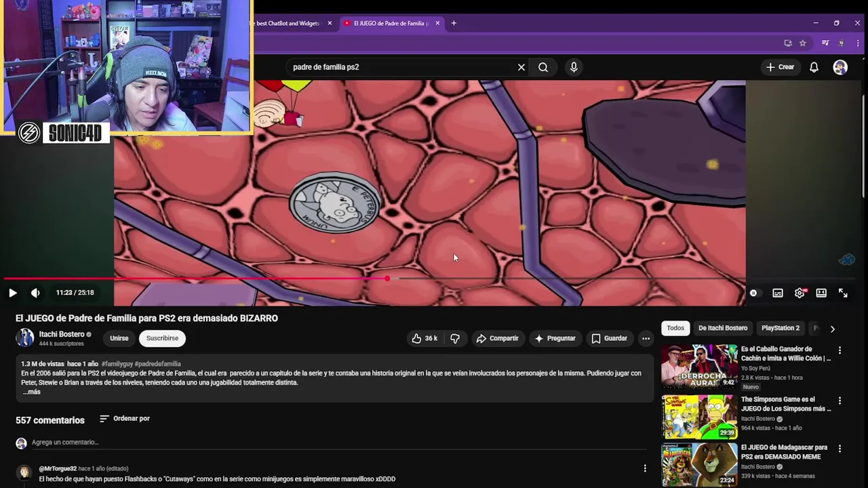
Task: Select the De Itachi Bostero chip
Action: point(723,328)
